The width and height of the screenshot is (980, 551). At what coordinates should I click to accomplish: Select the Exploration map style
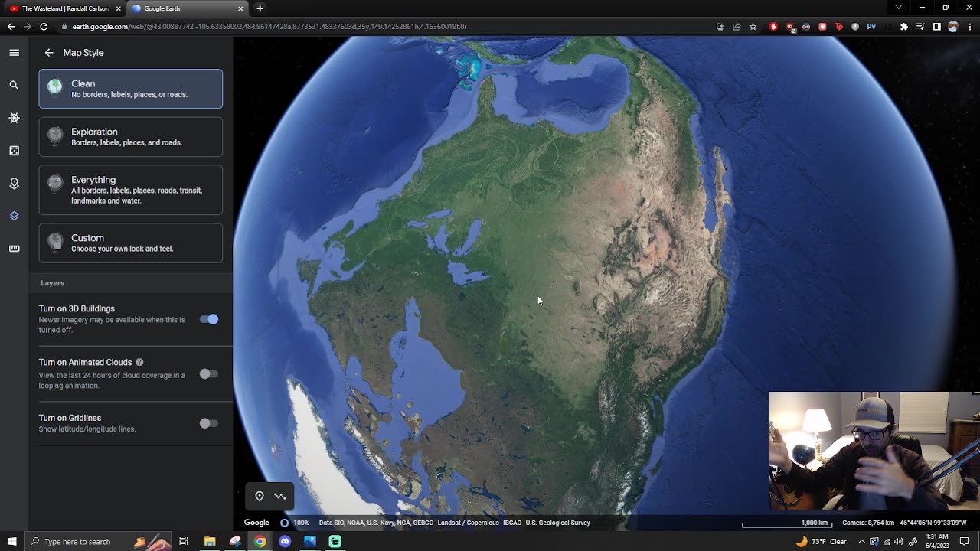point(131,137)
